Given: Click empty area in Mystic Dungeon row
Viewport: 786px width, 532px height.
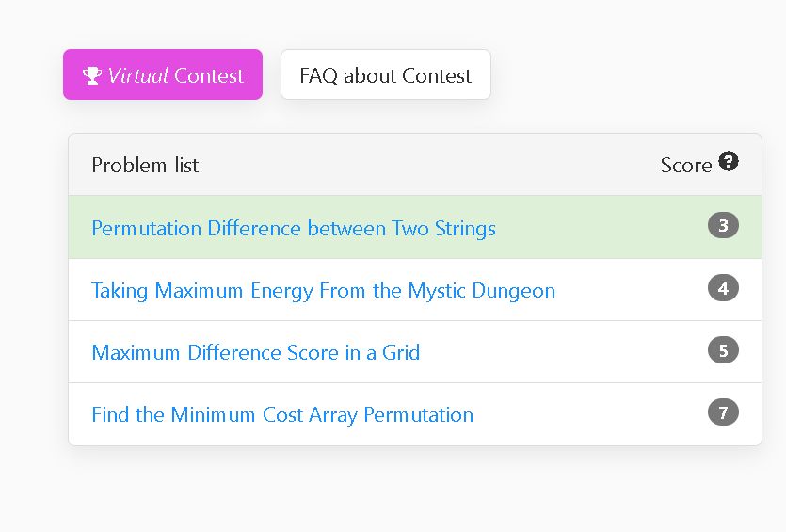Looking at the screenshot, I should (x=632, y=290).
